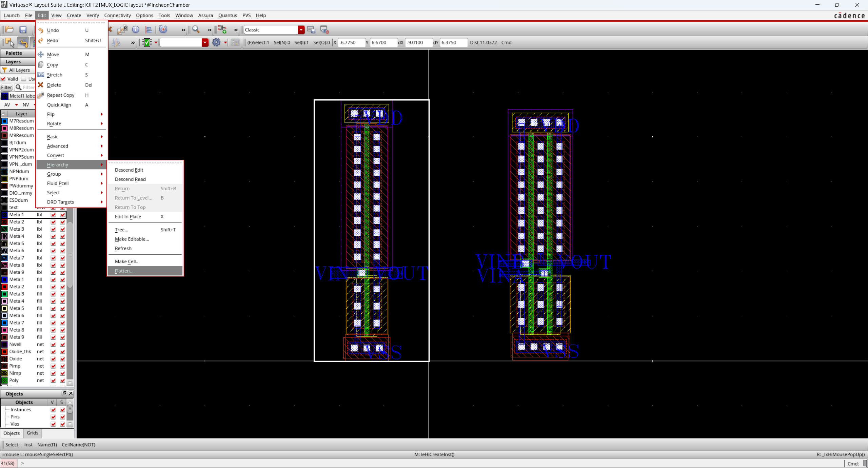Undock the Objects panel

[64, 393]
